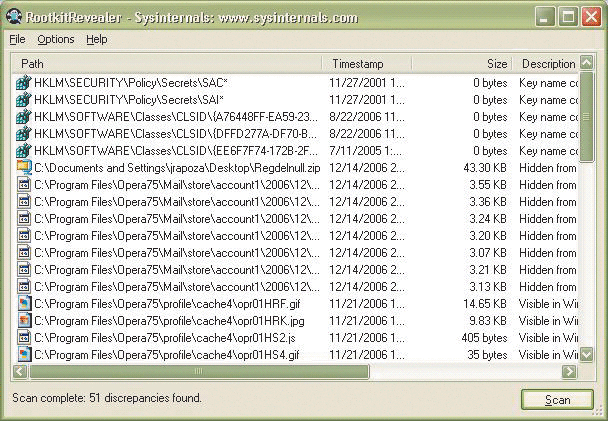Click the 43.30 KB size cell
The height and width of the screenshot is (421, 608).
pyautogui.click(x=485, y=168)
